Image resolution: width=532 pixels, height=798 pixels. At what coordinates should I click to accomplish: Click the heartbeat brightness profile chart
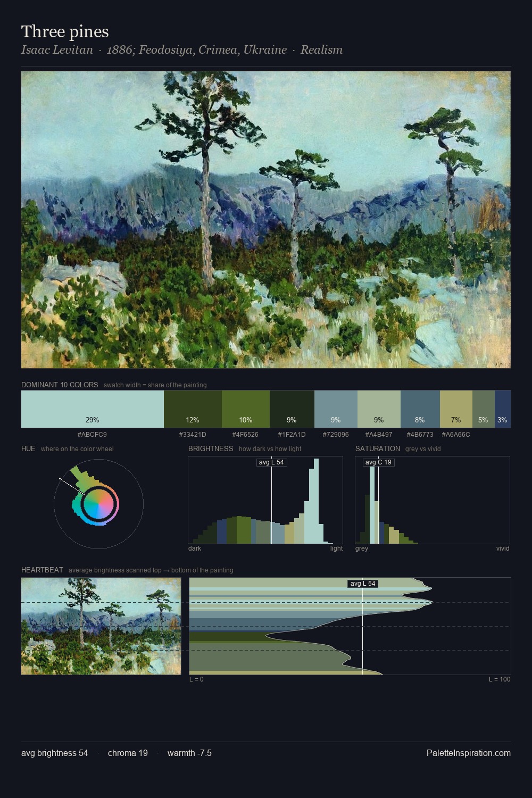pyautogui.click(x=350, y=626)
